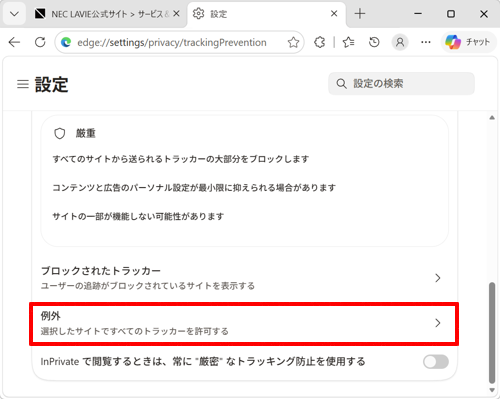Viewport: 500px width, 399px height.
Task: Add this page to favorites with star icon
Action: [293, 42]
